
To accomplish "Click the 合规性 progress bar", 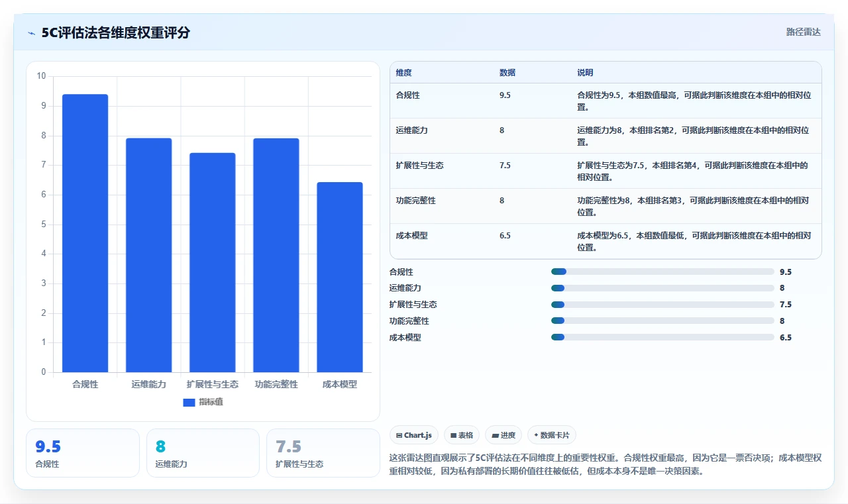I will click(662, 272).
